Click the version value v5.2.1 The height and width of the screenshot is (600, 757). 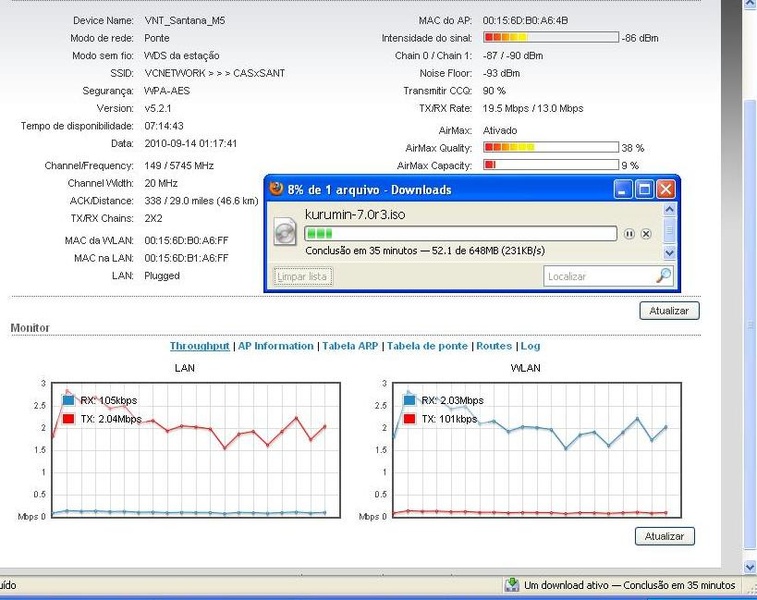(158, 108)
